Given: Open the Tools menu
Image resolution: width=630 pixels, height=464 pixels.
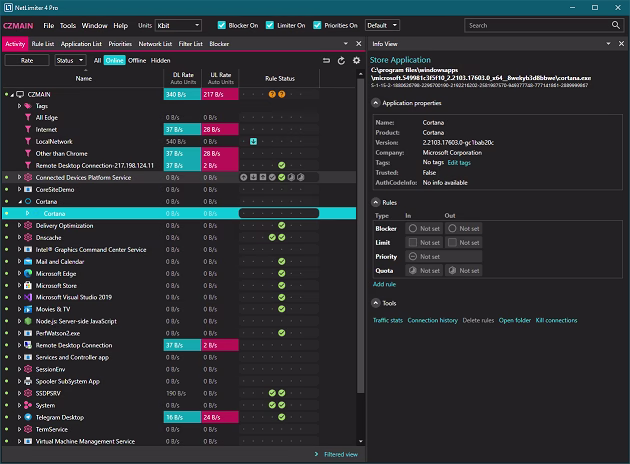Looking at the screenshot, I should pyautogui.click(x=68, y=25).
